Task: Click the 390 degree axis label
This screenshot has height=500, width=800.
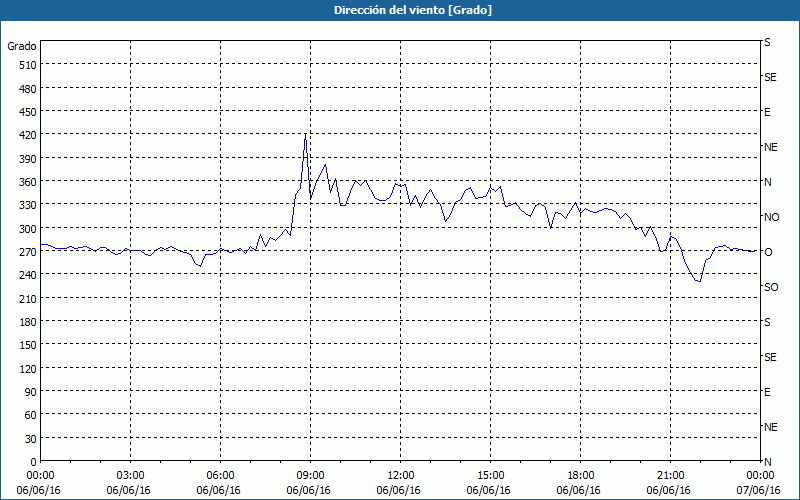Action: [28, 159]
